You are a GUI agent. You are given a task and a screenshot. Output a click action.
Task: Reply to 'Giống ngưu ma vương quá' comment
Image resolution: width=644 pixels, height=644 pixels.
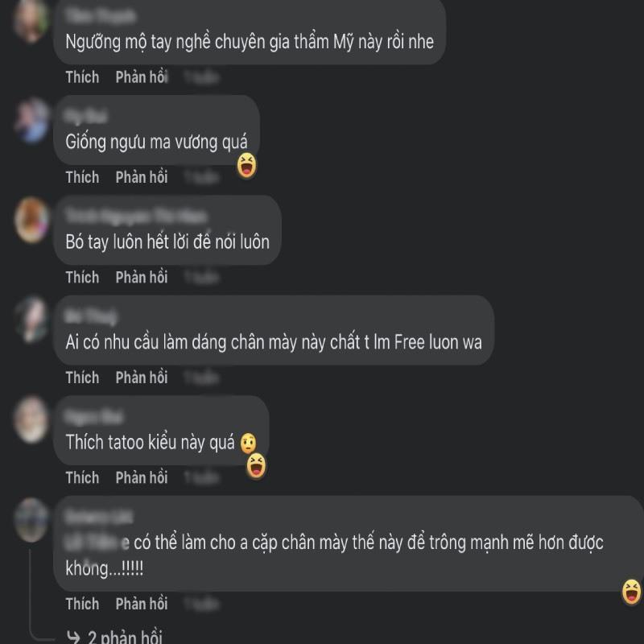click(142, 177)
